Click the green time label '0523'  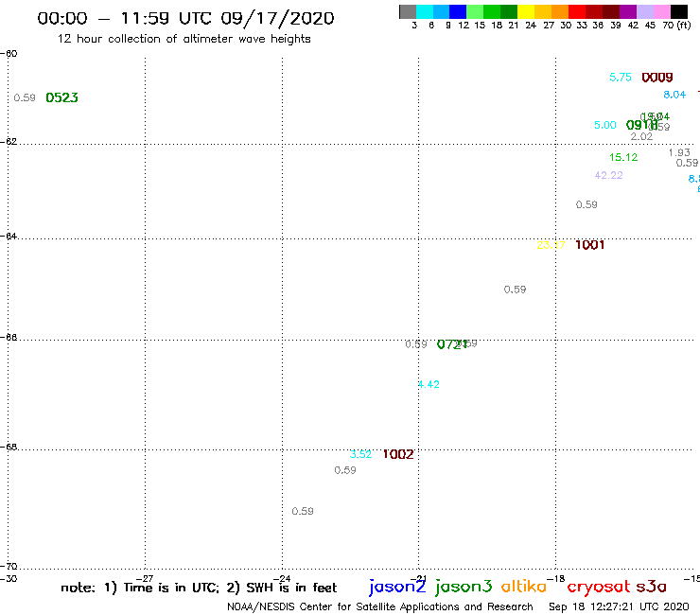(x=61, y=97)
